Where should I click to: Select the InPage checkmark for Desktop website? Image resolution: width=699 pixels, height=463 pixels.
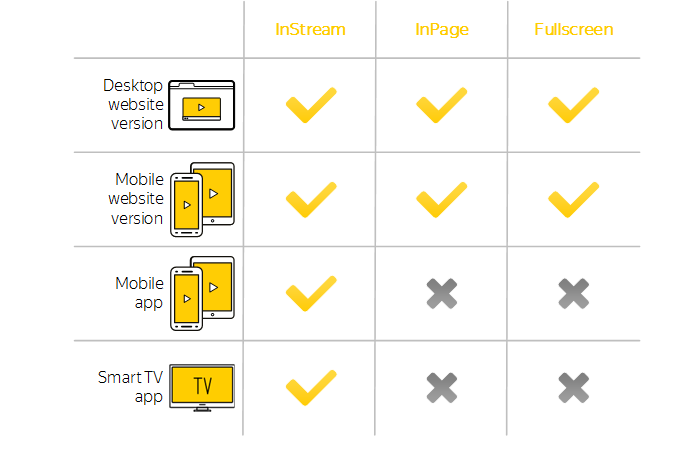tap(442, 105)
